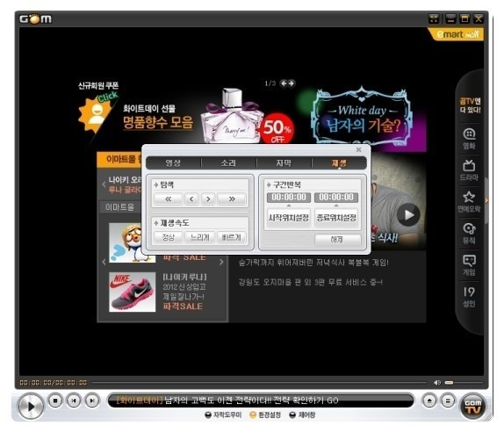504x433 pixels.
Task: Click the fast forward » button
Action: tap(232, 199)
